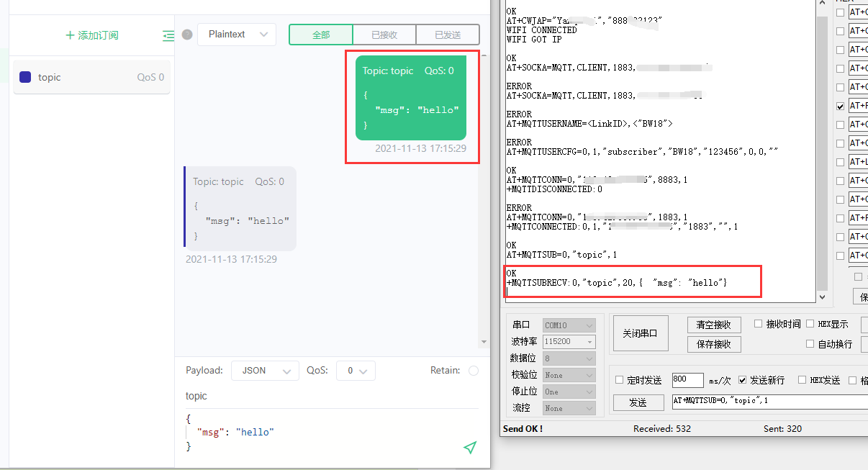
Task: Enable the HEX显示 checkbox
Action: pyautogui.click(x=810, y=324)
